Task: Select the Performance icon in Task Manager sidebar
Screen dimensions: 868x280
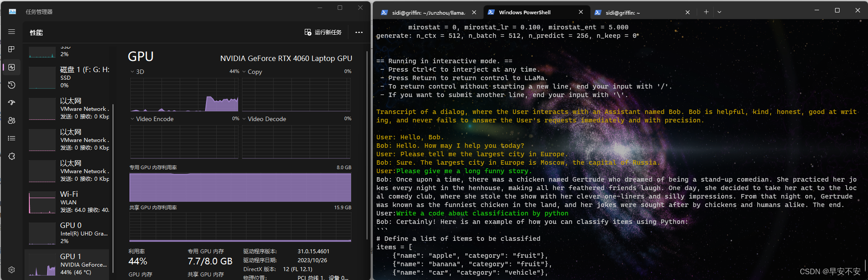Action: tap(12, 67)
